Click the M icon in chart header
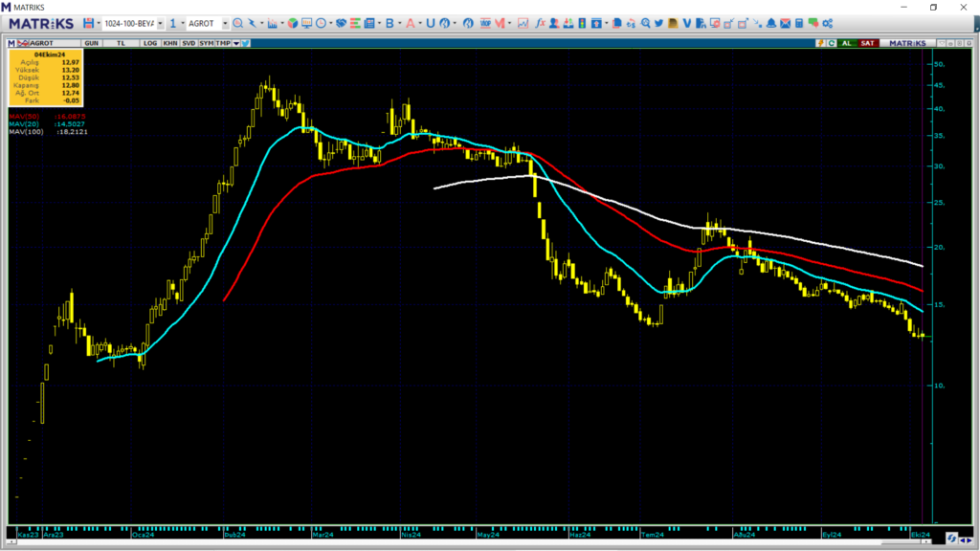This screenshot has width=980, height=551. pos(11,43)
